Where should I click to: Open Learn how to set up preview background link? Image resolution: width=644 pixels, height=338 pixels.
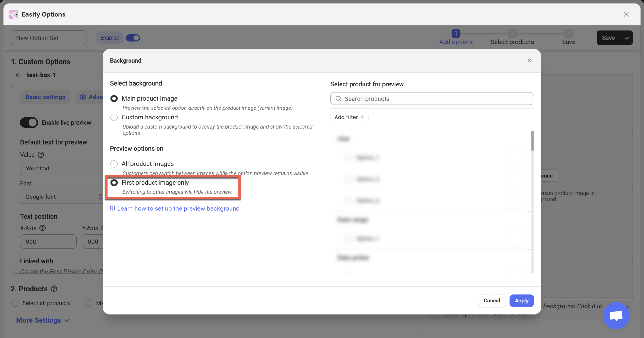[x=178, y=208]
